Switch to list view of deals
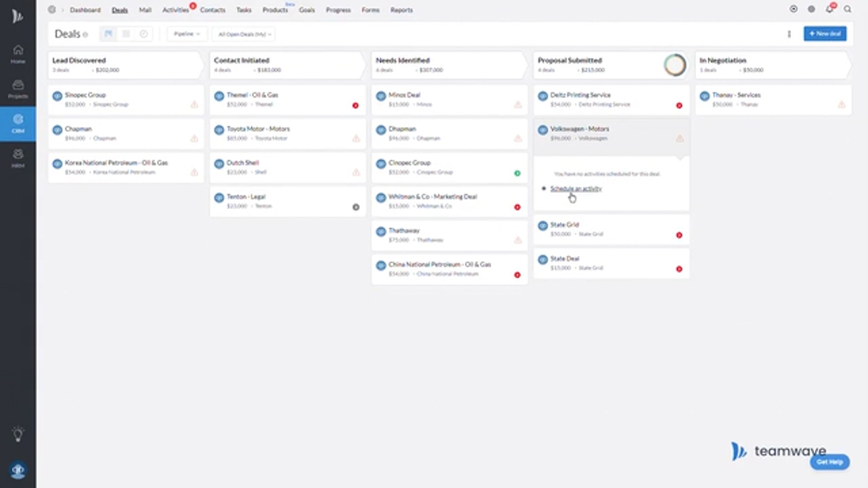Viewport: 868px width, 488px height. pyautogui.click(x=126, y=34)
